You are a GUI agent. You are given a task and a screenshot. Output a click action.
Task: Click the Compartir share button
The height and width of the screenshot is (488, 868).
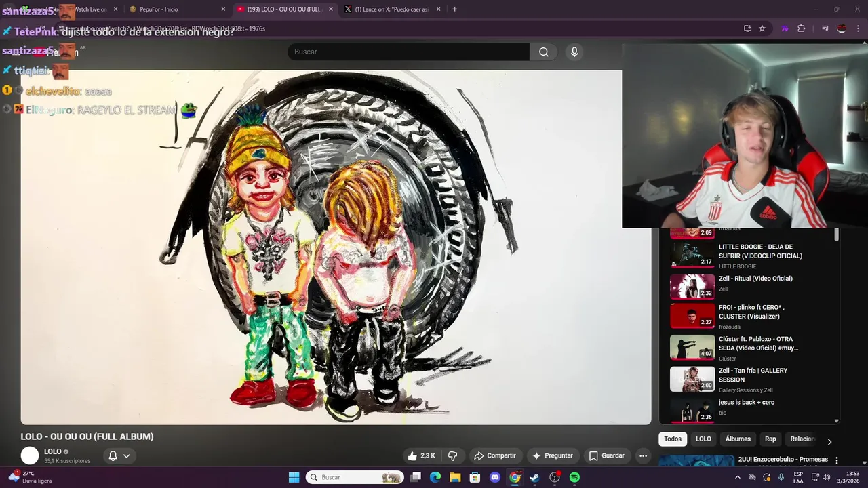(495, 455)
